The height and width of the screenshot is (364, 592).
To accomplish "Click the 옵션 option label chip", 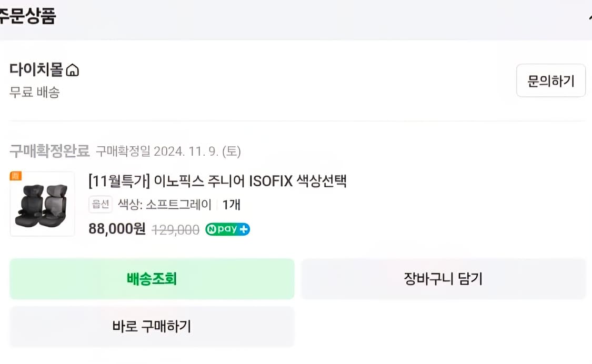I will (100, 205).
